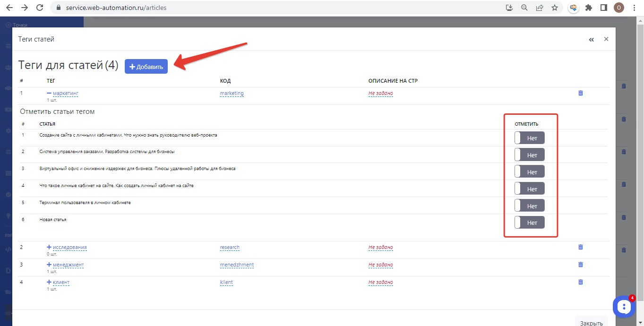This screenshot has width=644, height=326.
Task: Click trash icon for исследования tag
Action: [x=580, y=247]
